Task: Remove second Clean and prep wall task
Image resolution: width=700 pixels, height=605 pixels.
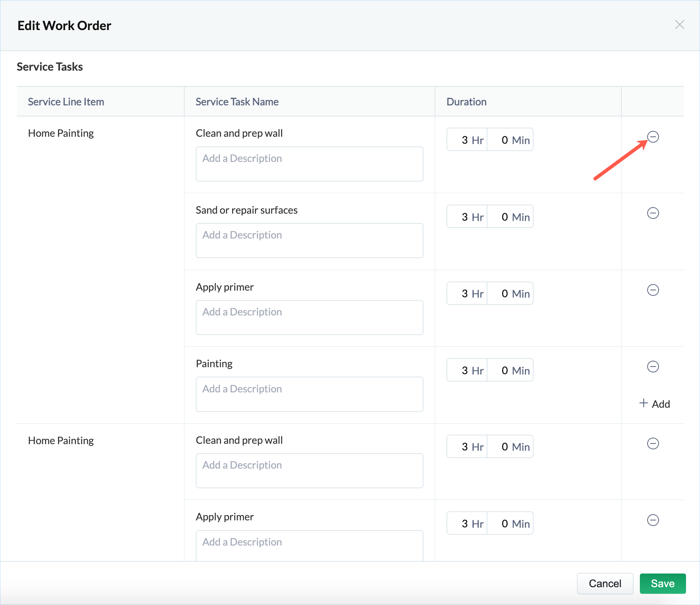Action: (653, 443)
